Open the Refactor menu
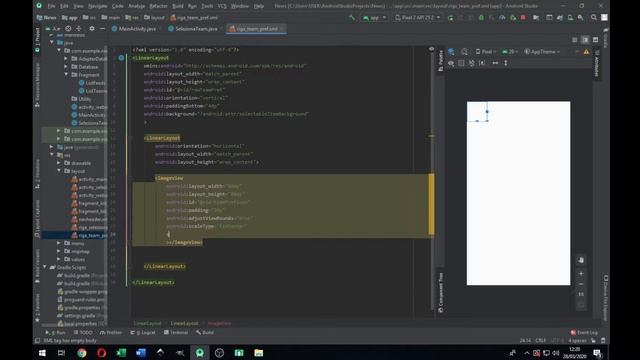The width and height of the screenshot is (640, 360). [158, 6]
